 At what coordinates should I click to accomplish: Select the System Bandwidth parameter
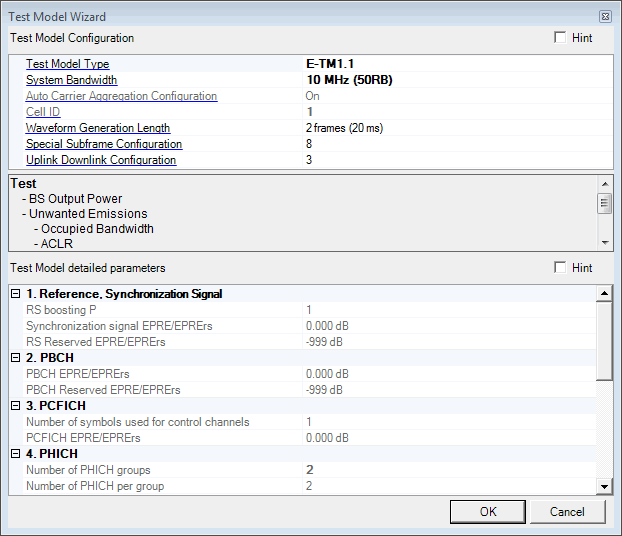click(71, 80)
